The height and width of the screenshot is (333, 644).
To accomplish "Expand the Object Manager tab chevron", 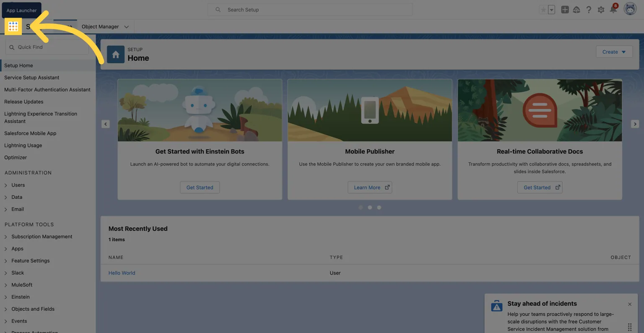I will pyautogui.click(x=126, y=27).
